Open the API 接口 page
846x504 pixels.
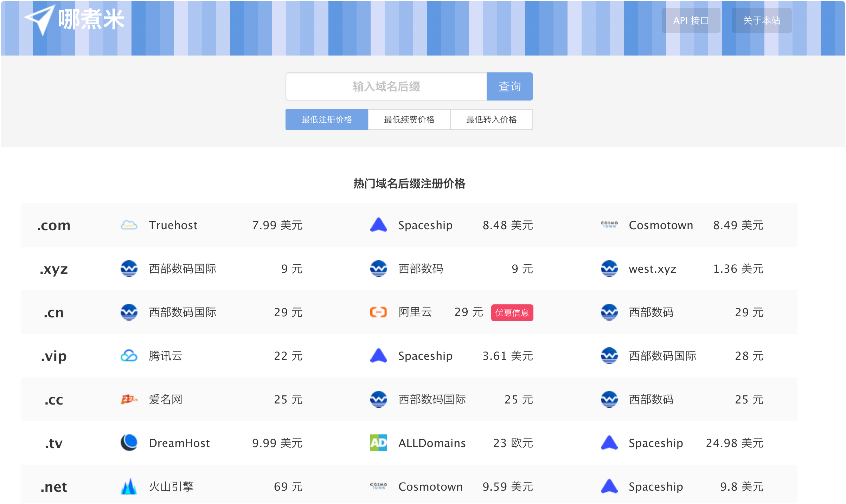click(x=691, y=20)
